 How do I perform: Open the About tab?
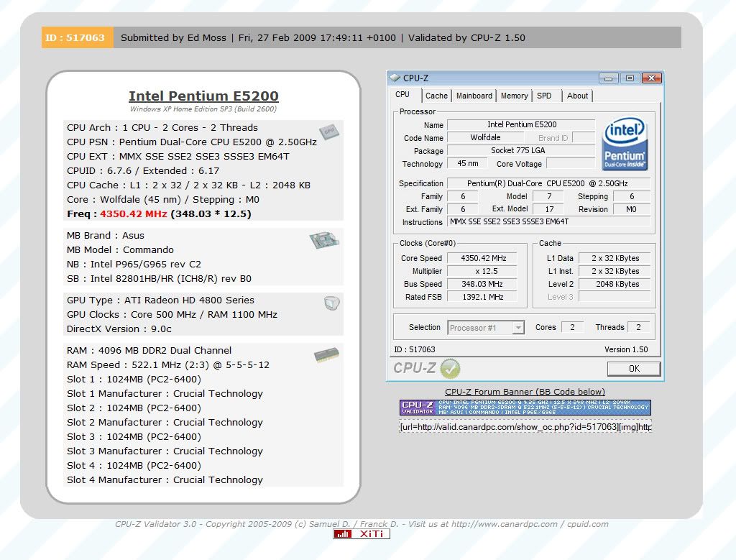[x=577, y=96]
